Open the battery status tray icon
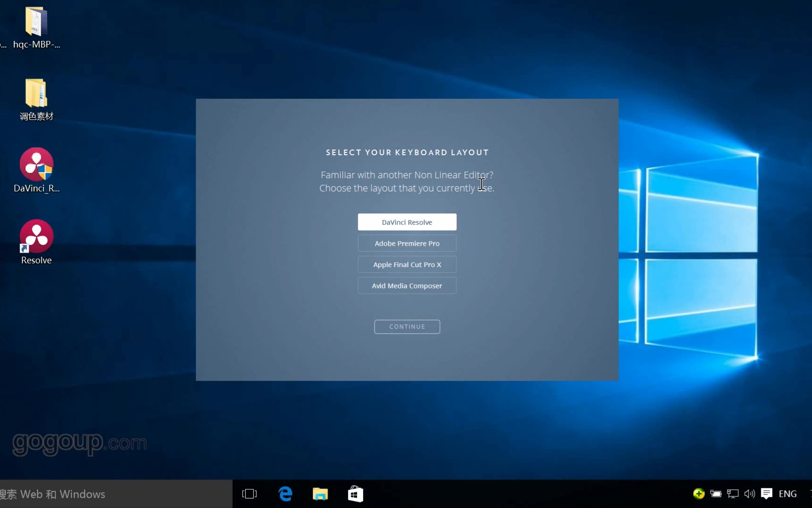This screenshot has height=508, width=812. 716,493
